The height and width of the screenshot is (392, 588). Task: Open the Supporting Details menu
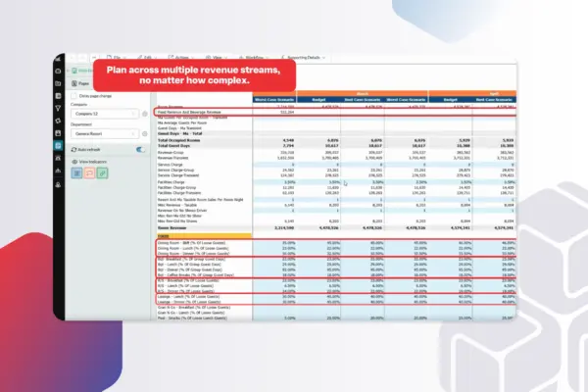303,58
